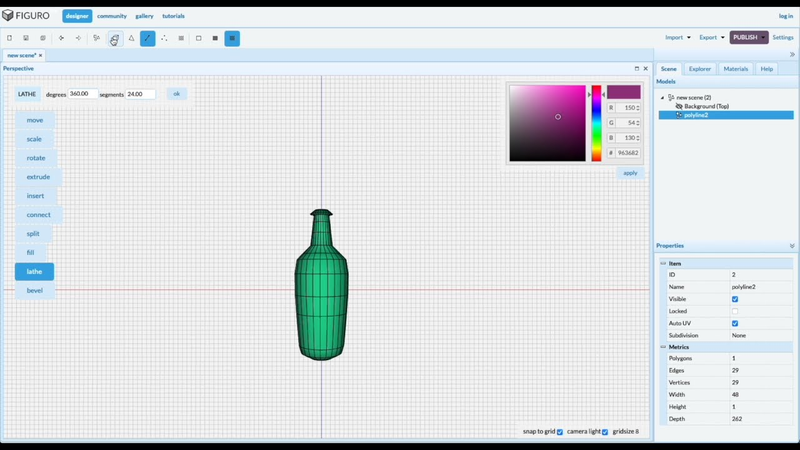Collapse the new scene tree node
This screenshot has width=800, height=450.
pos(663,97)
